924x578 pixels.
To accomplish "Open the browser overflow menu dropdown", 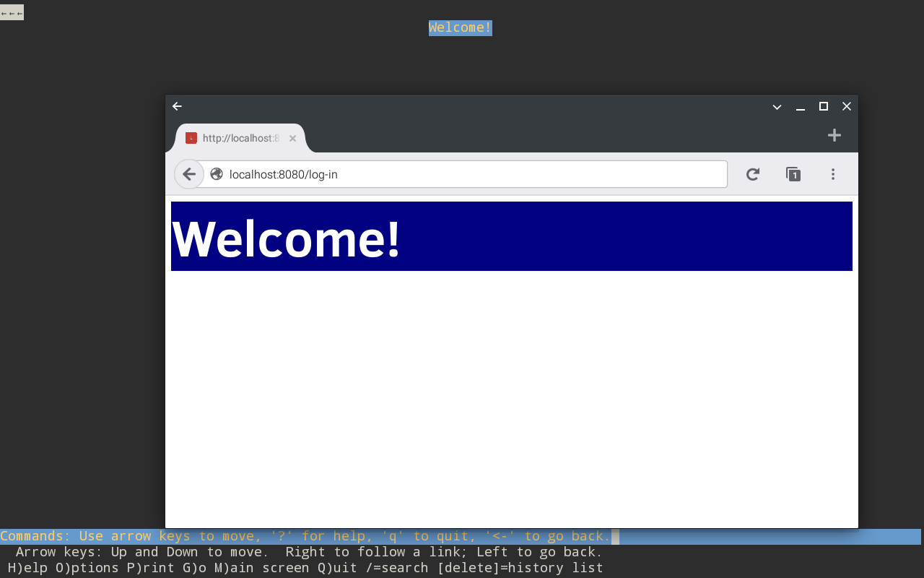I will pyautogui.click(x=832, y=174).
